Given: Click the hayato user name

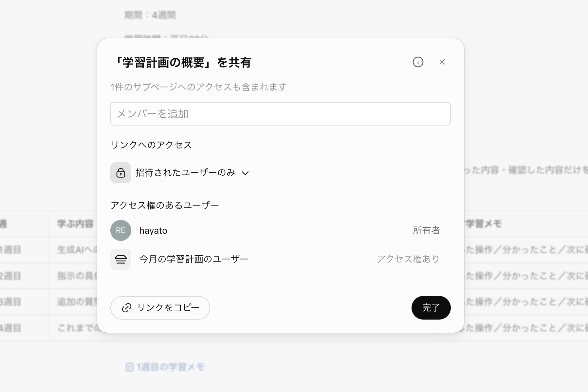Looking at the screenshot, I should click(x=153, y=230).
